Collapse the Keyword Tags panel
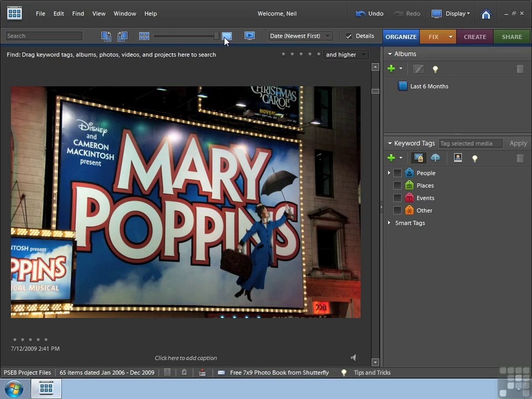 click(x=390, y=144)
